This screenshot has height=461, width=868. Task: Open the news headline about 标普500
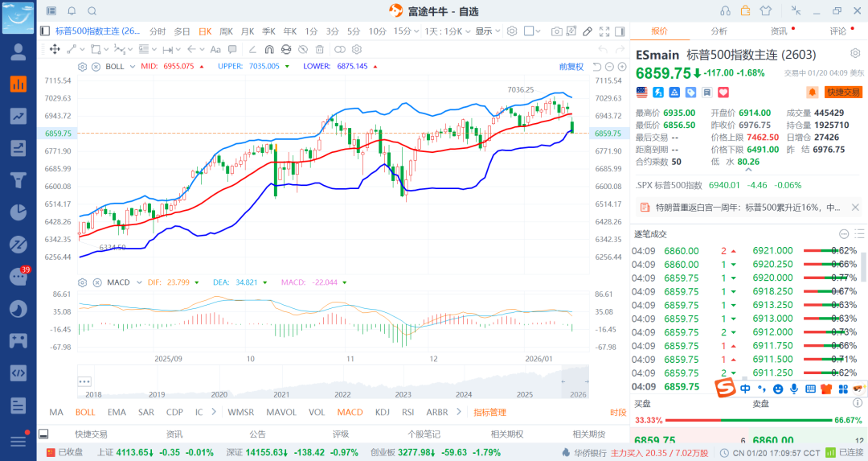click(x=747, y=208)
